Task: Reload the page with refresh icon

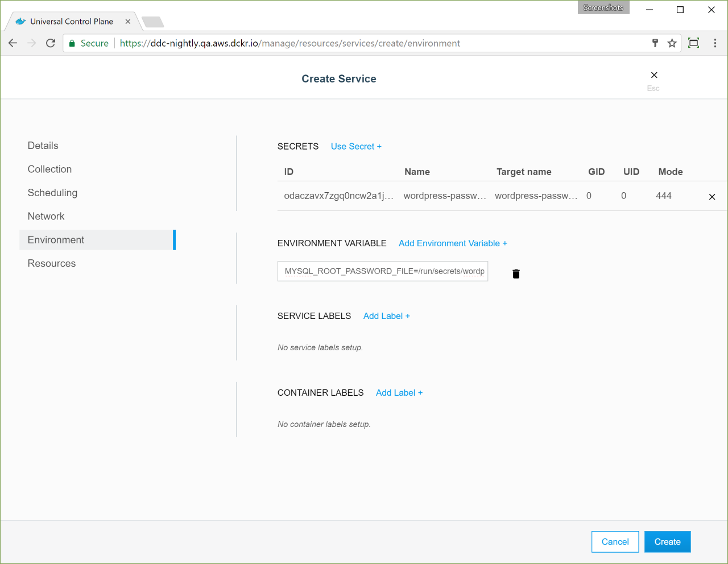Action: (51, 43)
